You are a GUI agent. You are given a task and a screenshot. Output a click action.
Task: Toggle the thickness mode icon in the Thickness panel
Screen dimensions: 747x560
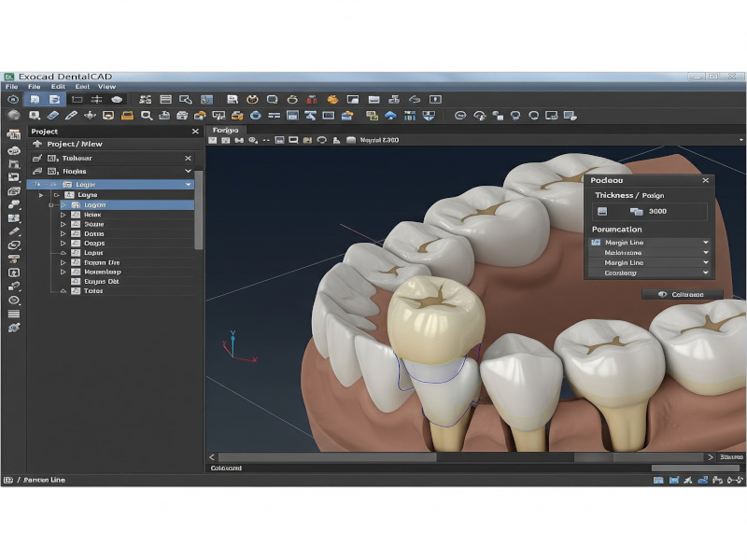point(602,211)
